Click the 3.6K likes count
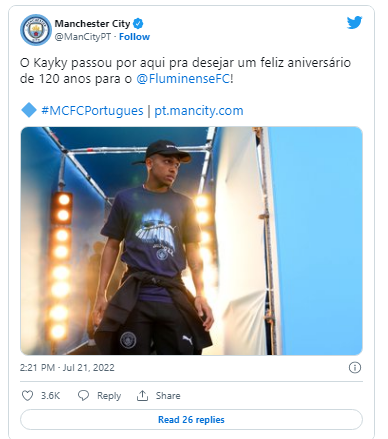The width and height of the screenshot is (388, 439). coord(50,396)
